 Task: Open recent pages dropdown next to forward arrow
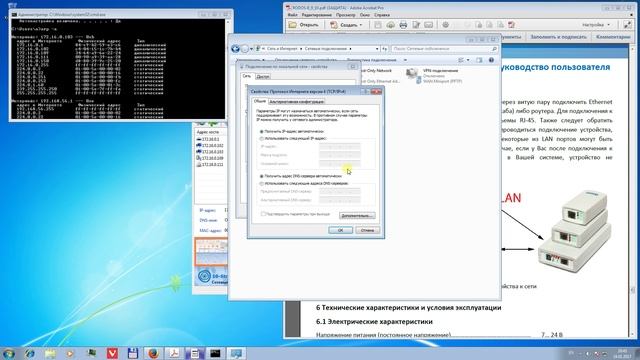[251, 49]
